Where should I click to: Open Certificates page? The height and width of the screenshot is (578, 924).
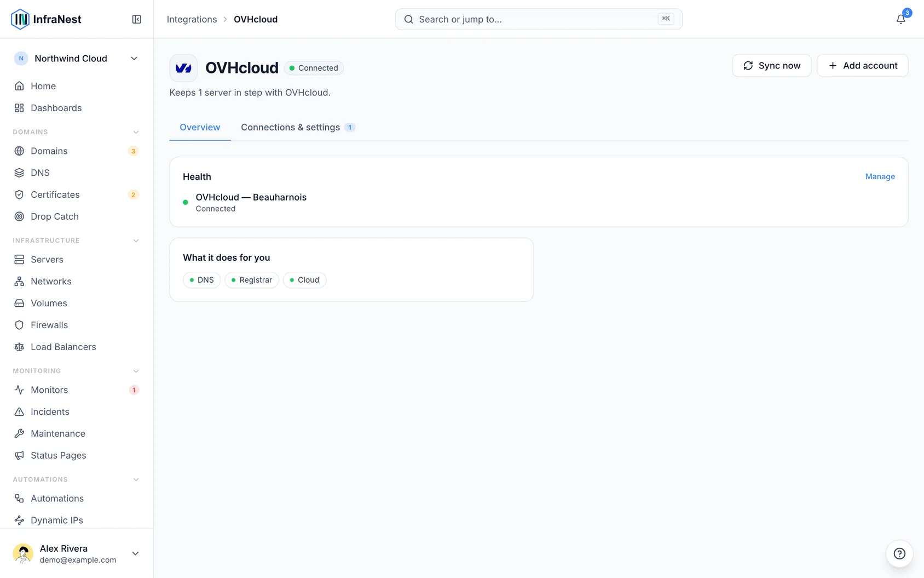[77, 194]
